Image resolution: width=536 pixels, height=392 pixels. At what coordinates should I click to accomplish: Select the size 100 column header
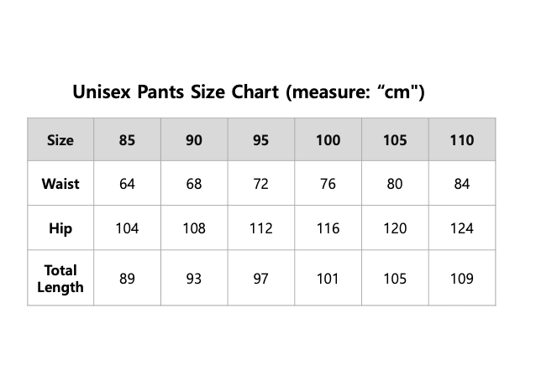click(328, 139)
